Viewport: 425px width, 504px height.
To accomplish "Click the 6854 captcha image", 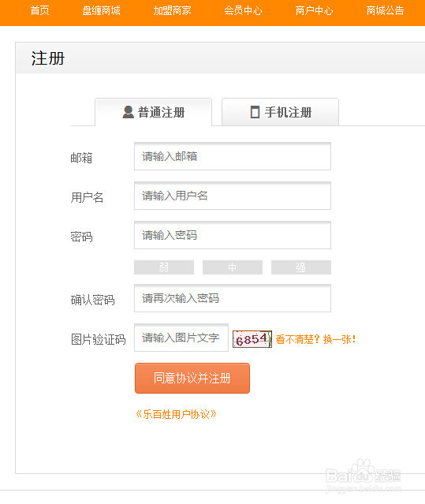I will coord(252,339).
